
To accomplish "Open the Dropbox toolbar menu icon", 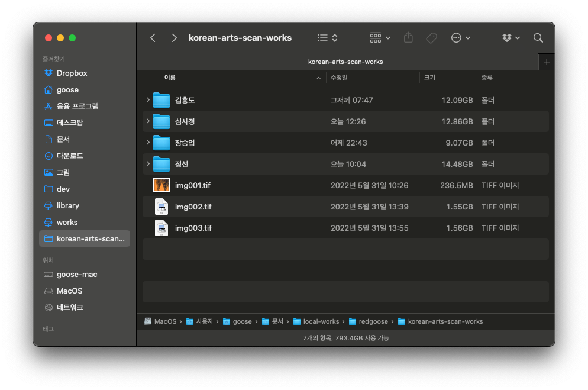I will (x=511, y=38).
